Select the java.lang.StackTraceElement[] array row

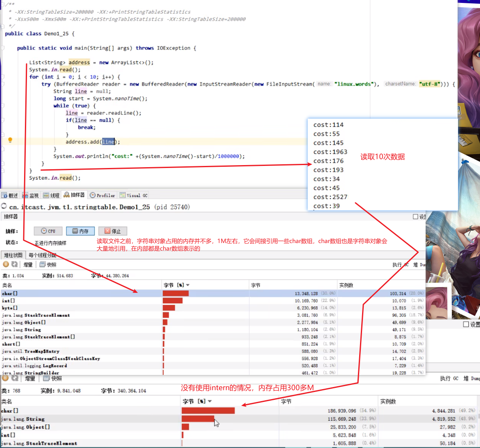(x=213, y=337)
